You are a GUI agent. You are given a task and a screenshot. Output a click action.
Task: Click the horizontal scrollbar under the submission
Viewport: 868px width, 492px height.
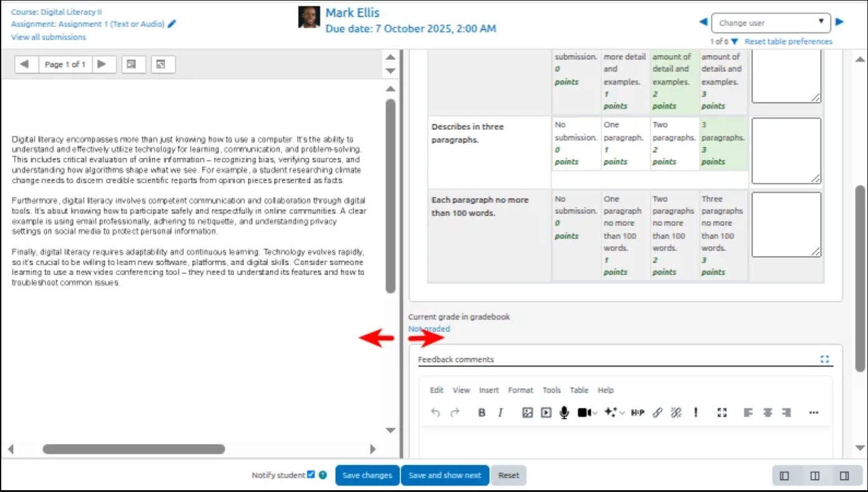[x=134, y=449]
